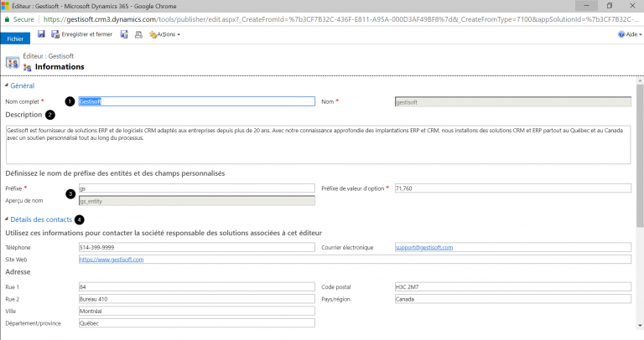Click the Help question mark icon
This screenshot has height=340, width=644.
(621, 34)
